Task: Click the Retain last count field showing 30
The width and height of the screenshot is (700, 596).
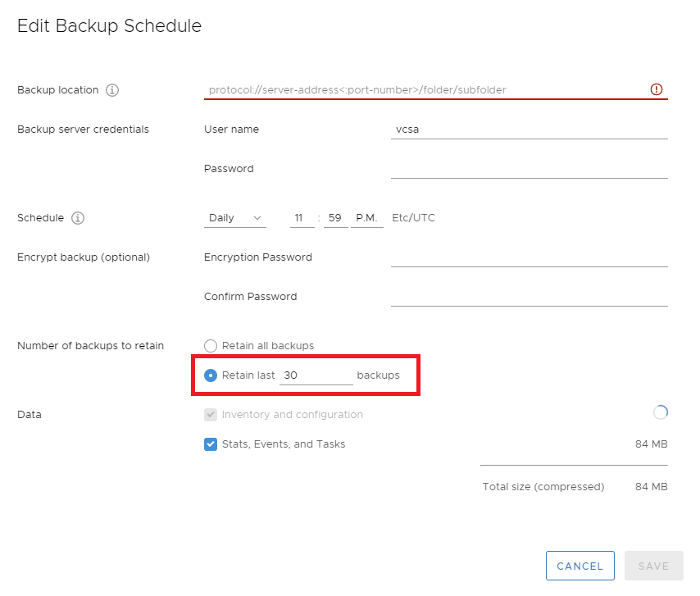Action: [x=316, y=375]
